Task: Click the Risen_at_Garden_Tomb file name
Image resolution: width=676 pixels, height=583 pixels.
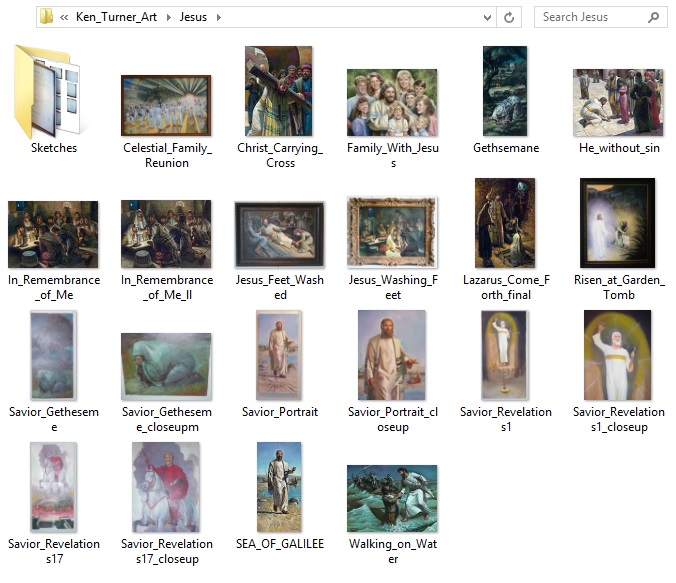Action: 619,287
